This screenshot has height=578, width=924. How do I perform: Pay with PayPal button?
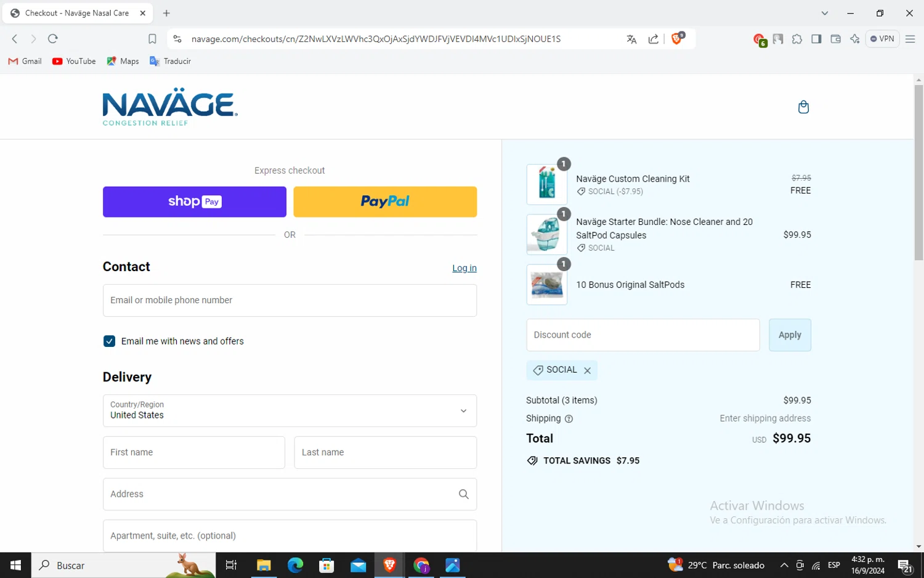click(385, 201)
